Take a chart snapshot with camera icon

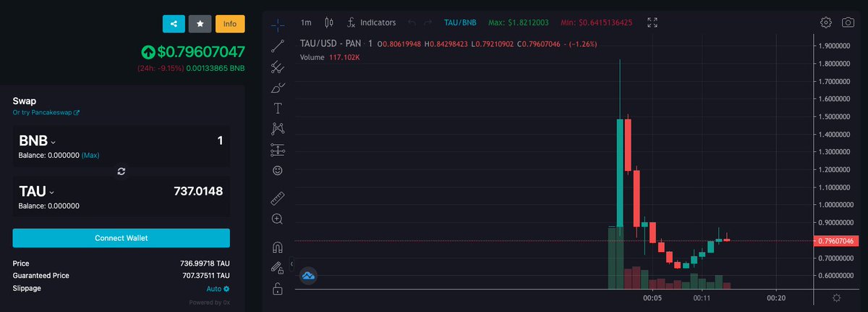tap(848, 22)
